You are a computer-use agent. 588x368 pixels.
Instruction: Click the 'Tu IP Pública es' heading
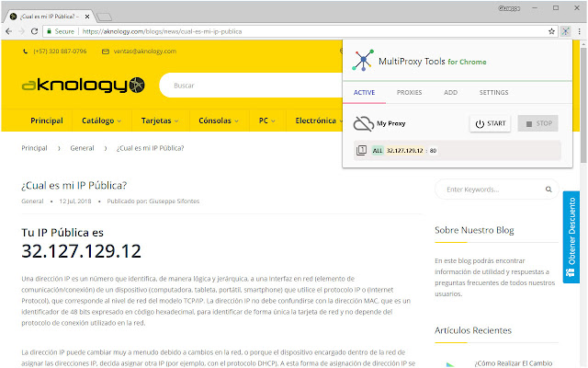pyautogui.click(x=62, y=233)
